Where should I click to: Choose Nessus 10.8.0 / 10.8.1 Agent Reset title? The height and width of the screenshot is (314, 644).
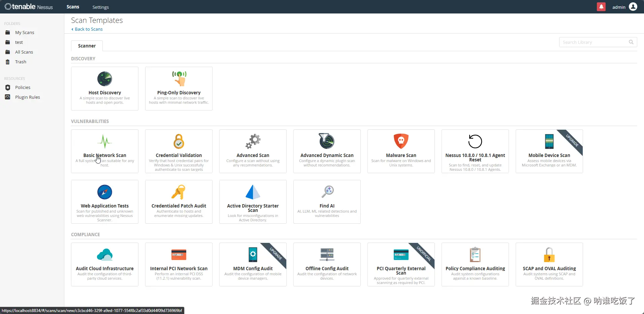(x=475, y=157)
